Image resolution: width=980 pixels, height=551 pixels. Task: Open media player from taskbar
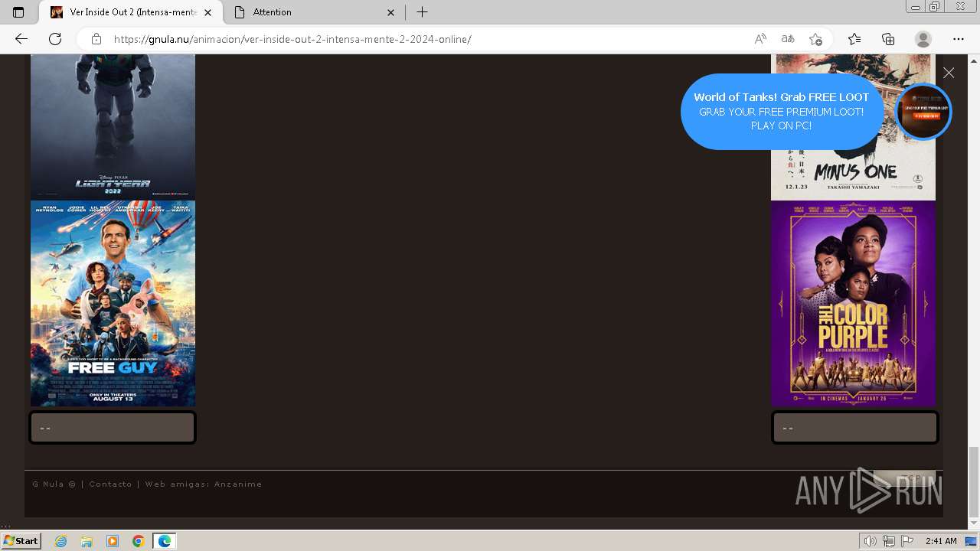click(x=113, y=541)
